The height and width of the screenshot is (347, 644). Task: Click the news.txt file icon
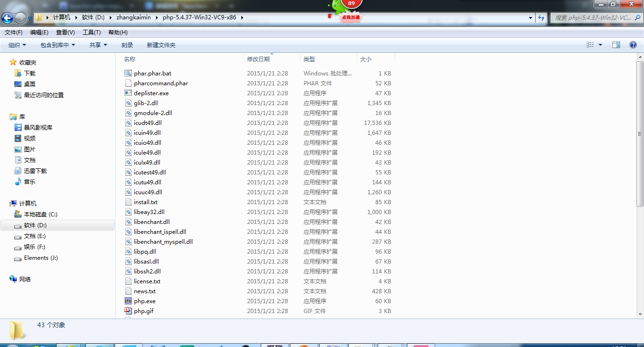tap(128, 291)
